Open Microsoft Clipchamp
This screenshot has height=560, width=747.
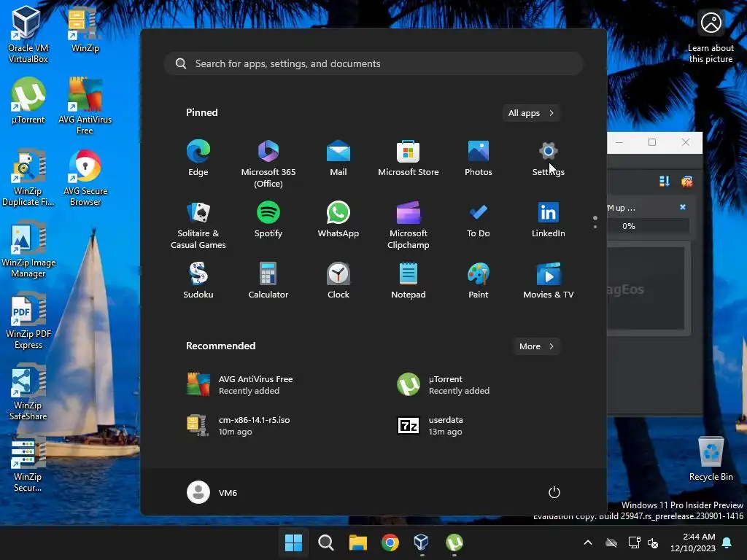409,225
